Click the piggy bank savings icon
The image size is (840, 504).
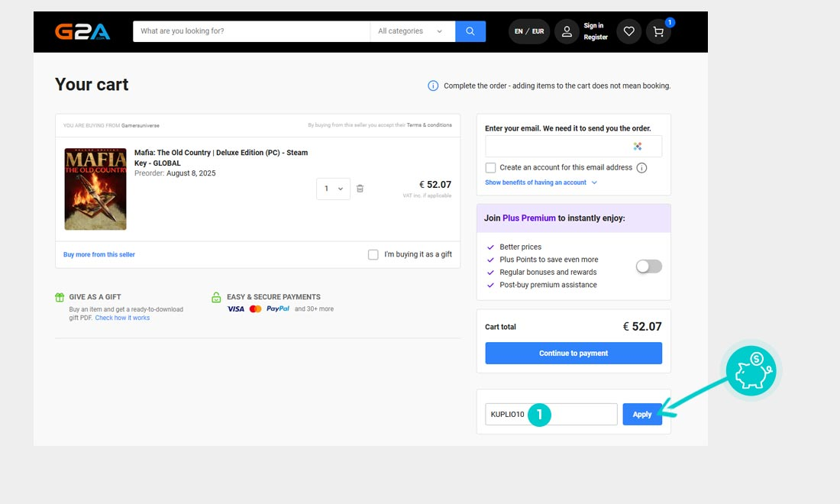[751, 371]
